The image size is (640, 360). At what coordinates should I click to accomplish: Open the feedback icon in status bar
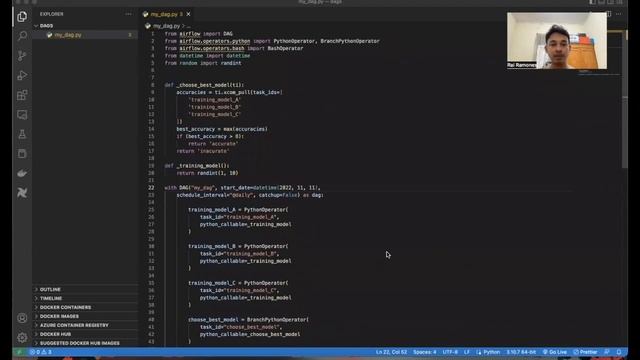click(x=607, y=352)
